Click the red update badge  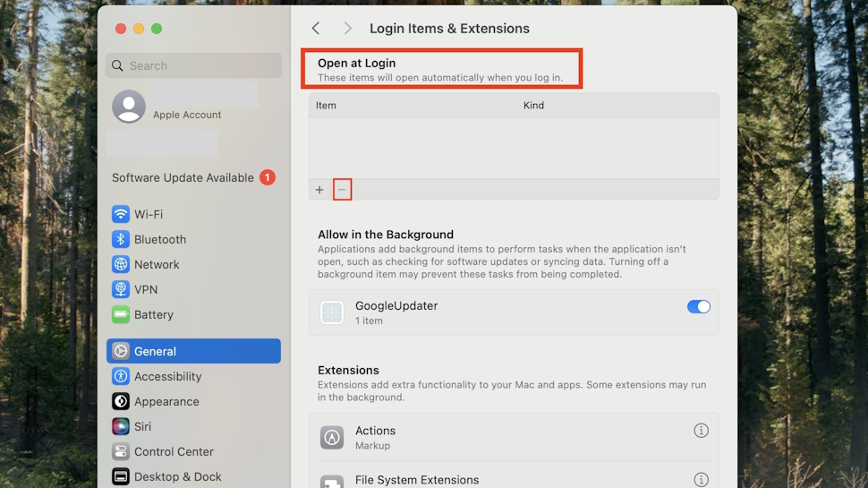[268, 177]
